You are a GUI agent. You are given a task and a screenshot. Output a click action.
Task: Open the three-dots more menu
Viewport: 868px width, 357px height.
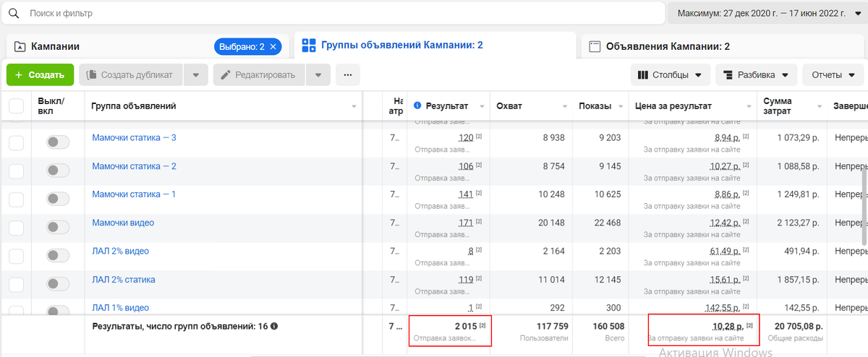pyautogui.click(x=348, y=75)
